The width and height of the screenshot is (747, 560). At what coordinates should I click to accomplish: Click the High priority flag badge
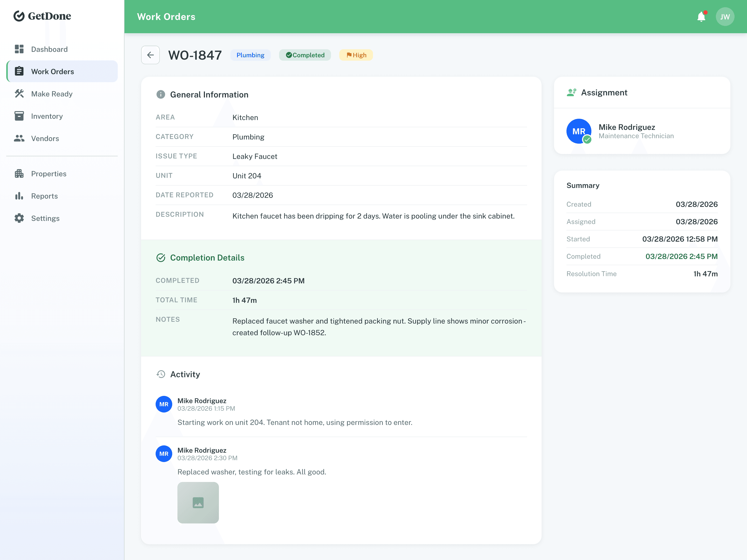356,55
